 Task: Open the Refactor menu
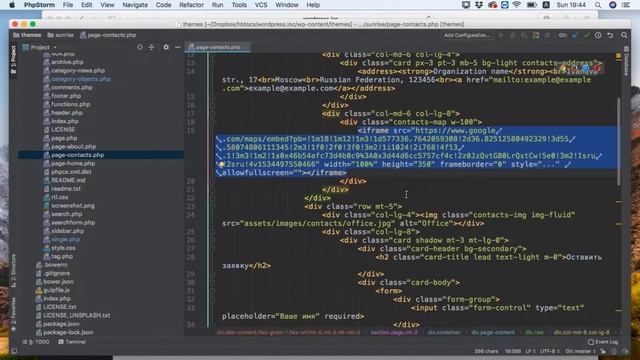point(191,5)
